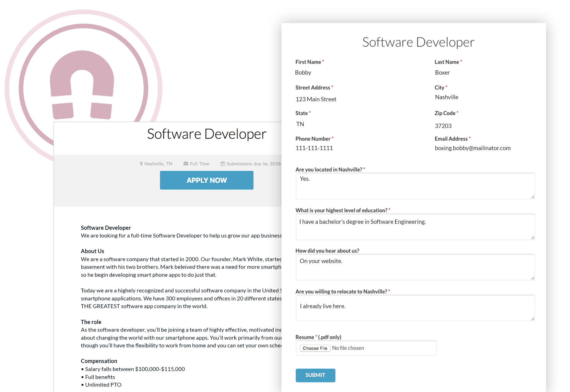570x392 pixels.
Task: Click the 'Compensation' heading
Action: [99, 361]
